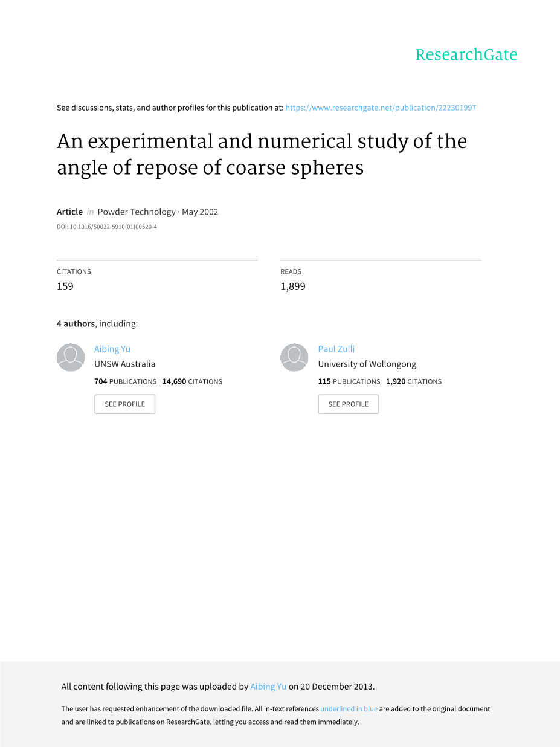Click the 'underlined in blue' link

349,709
